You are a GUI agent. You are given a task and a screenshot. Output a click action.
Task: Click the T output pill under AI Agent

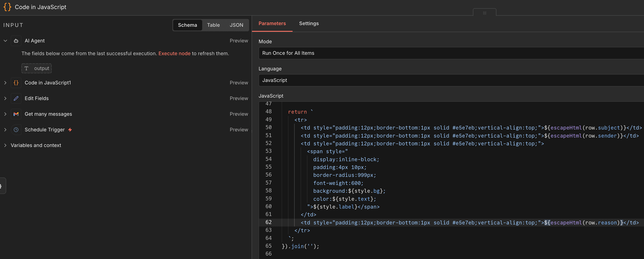pyautogui.click(x=36, y=68)
